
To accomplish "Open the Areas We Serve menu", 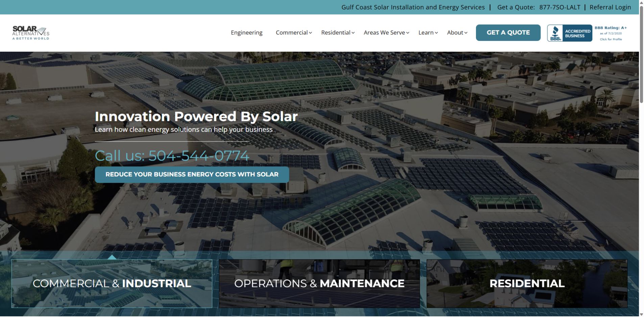I will (384, 32).
